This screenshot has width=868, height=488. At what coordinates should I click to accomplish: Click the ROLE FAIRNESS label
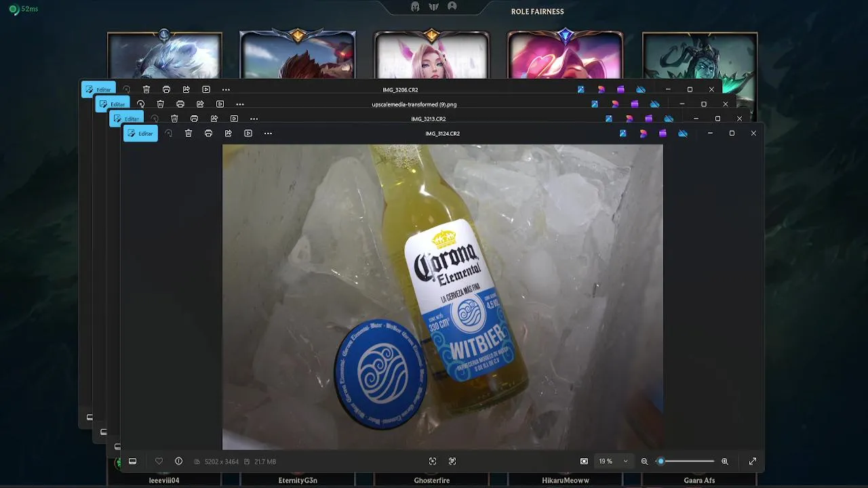[x=538, y=12]
